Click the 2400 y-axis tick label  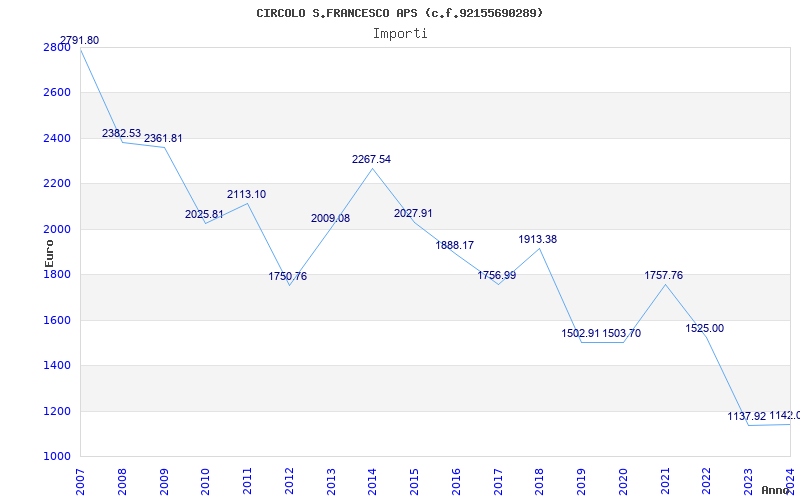pyautogui.click(x=56, y=139)
